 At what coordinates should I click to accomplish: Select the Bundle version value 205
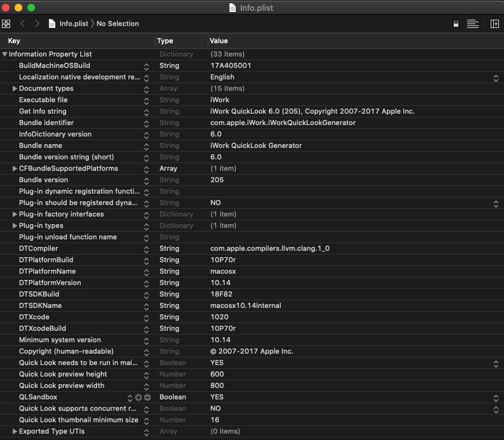click(217, 180)
